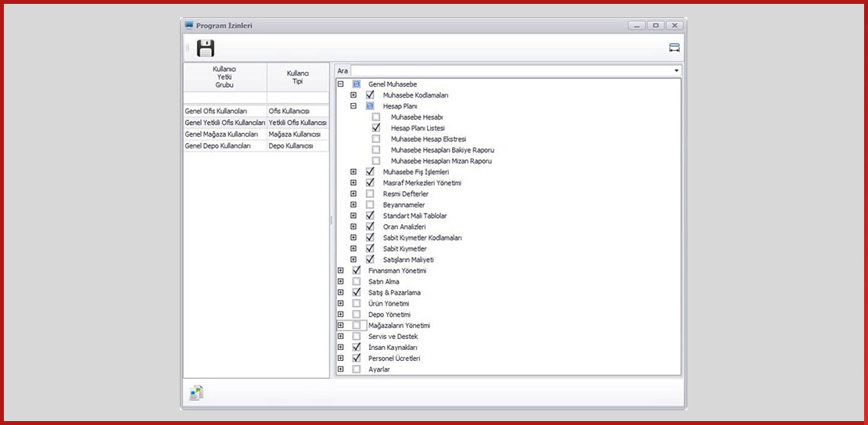Viewport: 868px width, 425px height.
Task: Click into the Ara search field
Action: (508, 70)
